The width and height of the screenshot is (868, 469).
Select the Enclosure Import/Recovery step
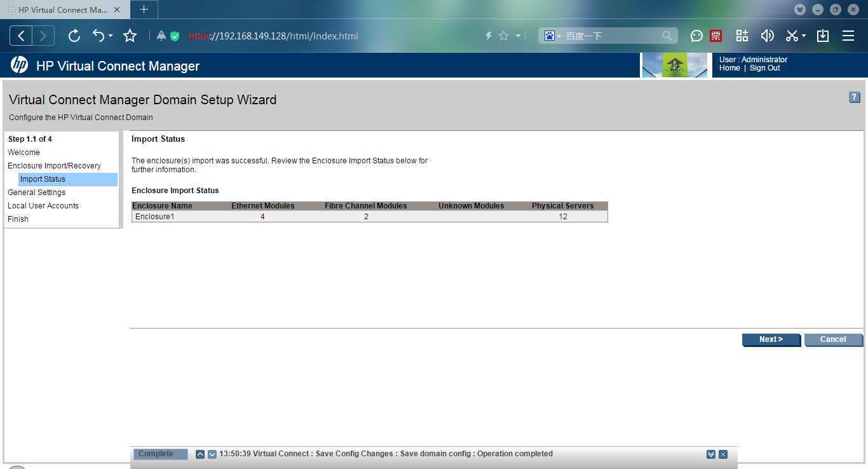click(x=54, y=166)
